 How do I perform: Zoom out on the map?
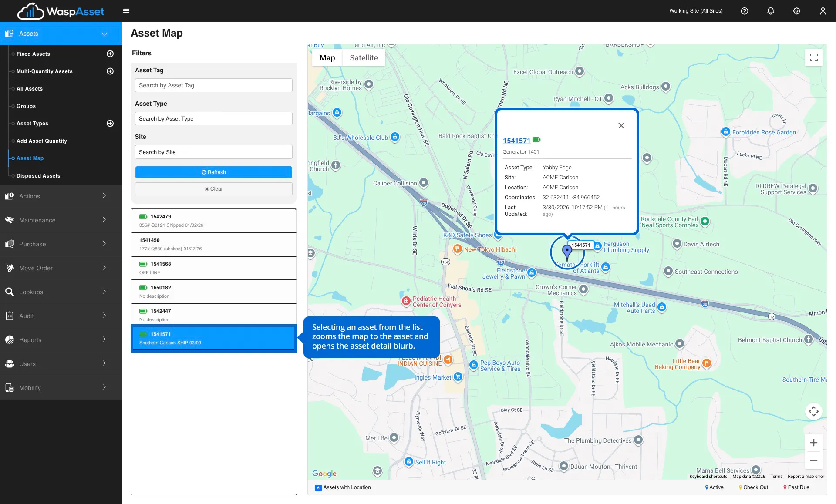pos(813,460)
